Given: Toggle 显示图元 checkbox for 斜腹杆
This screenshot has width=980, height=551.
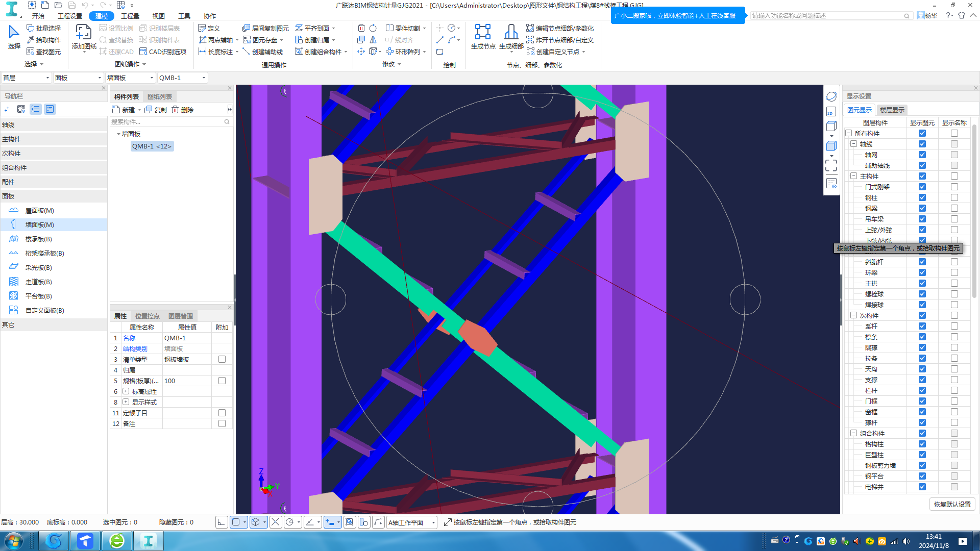Looking at the screenshot, I should 922,262.
